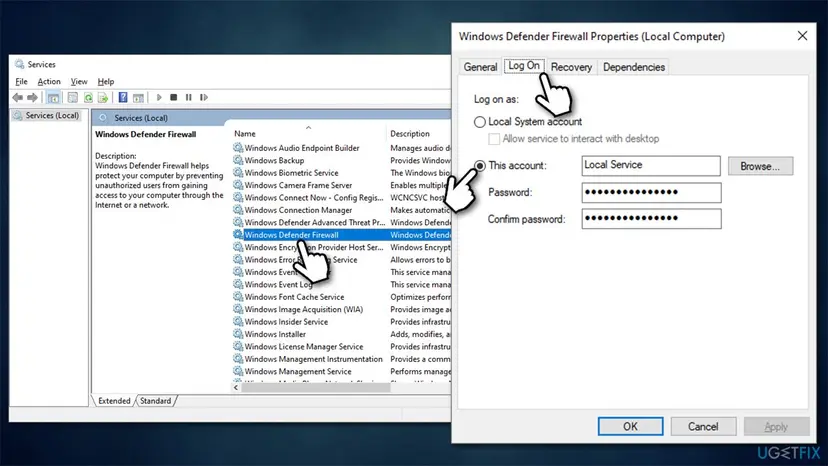Click the Browse... button

[760, 166]
